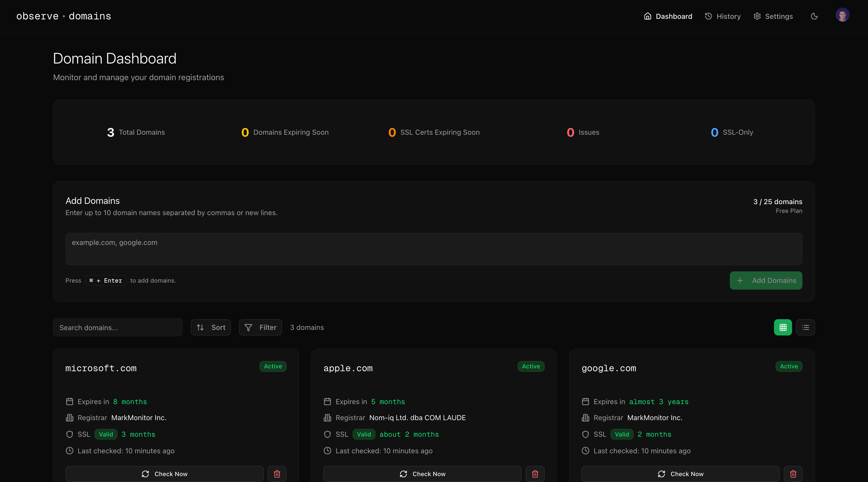Click the Active badge on apple.com
The width and height of the screenshot is (868, 482).
click(531, 366)
